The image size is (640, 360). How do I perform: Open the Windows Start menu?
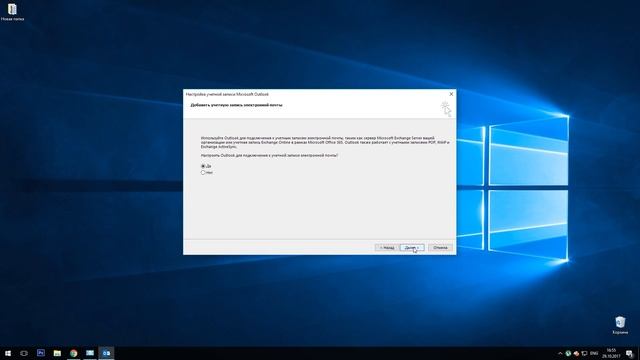(8, 353)
